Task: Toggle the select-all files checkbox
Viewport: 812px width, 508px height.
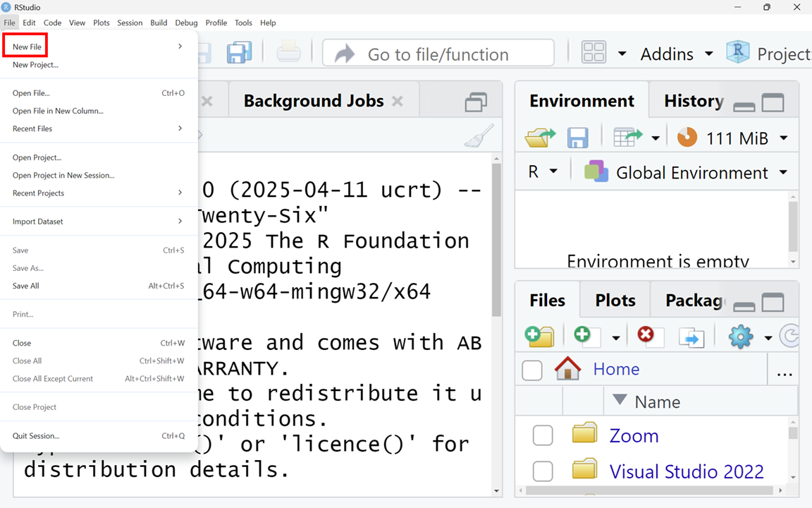Action: (x=532, y=369)
